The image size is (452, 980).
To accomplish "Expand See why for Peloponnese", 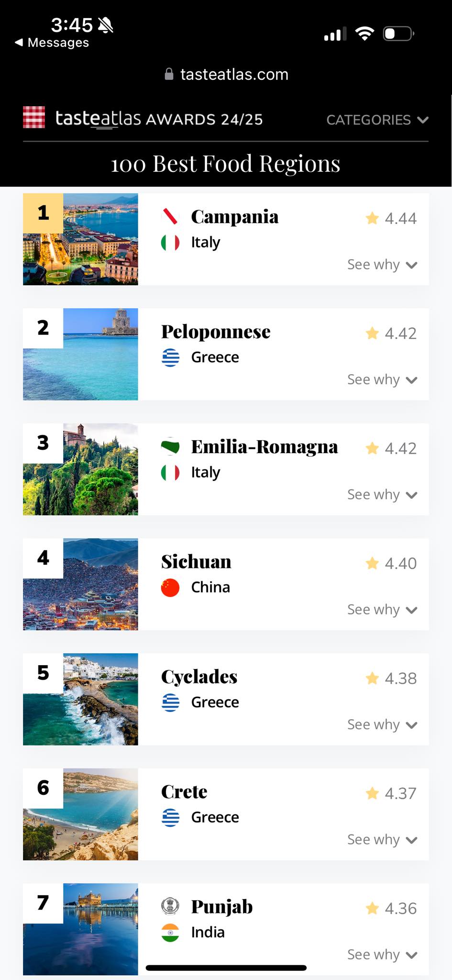I will coord(382,379).
